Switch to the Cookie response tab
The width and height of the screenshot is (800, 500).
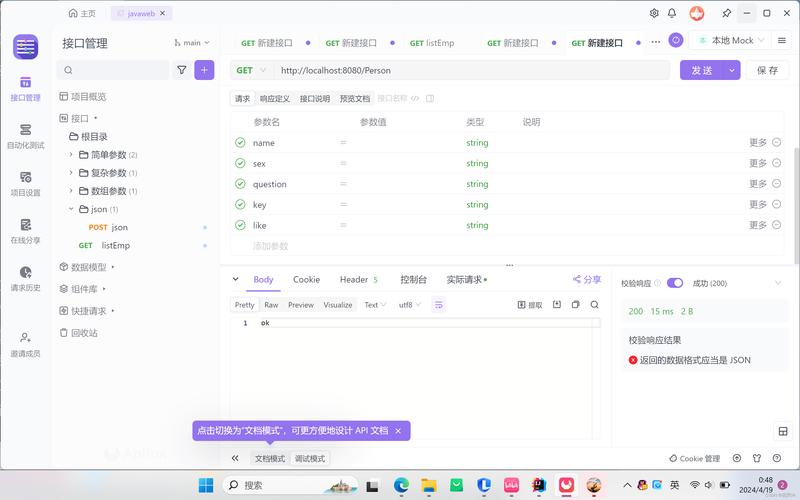(306, 280)
